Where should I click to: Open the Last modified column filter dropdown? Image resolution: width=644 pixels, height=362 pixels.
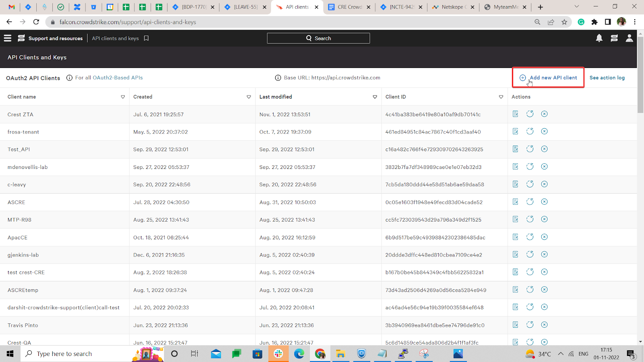375,97
